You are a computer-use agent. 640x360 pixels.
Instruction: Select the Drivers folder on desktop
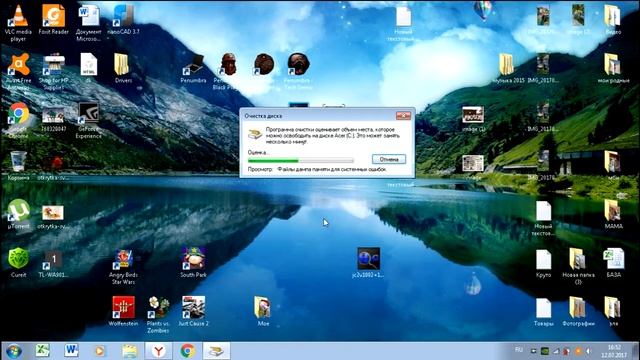pos(122,68)
